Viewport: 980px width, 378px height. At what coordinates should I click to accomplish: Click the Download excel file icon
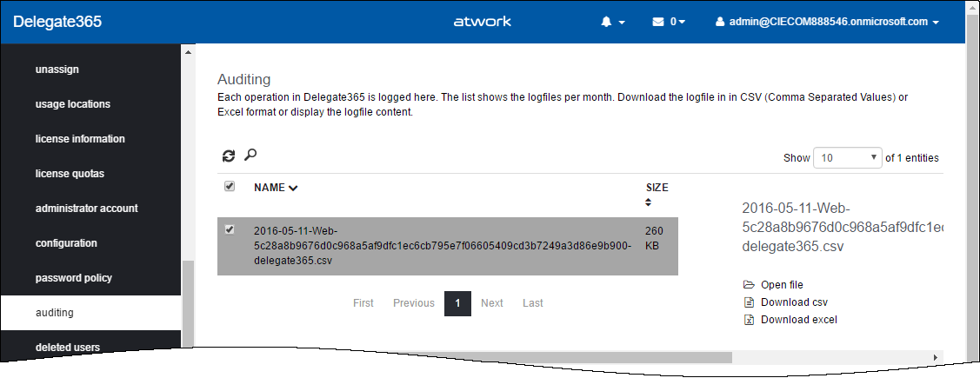click(x=749, y=320)
